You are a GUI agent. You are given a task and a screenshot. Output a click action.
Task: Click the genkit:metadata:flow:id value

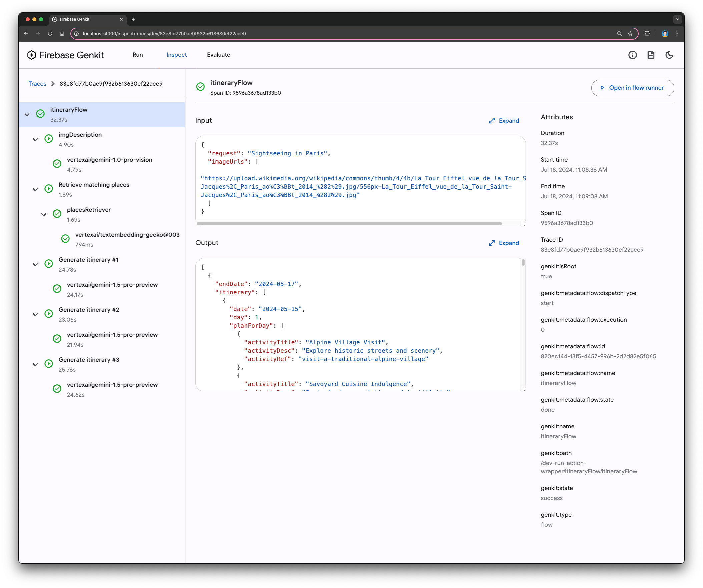tap(598, 356)
